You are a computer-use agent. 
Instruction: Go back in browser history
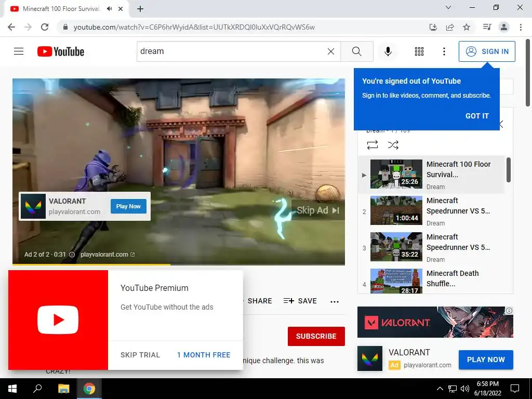11,27
